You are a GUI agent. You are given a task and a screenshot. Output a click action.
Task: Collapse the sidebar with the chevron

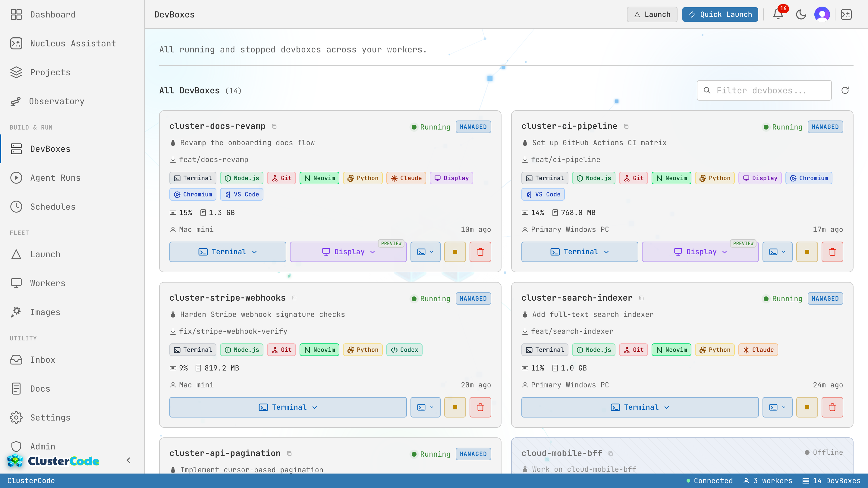[128, 460]
